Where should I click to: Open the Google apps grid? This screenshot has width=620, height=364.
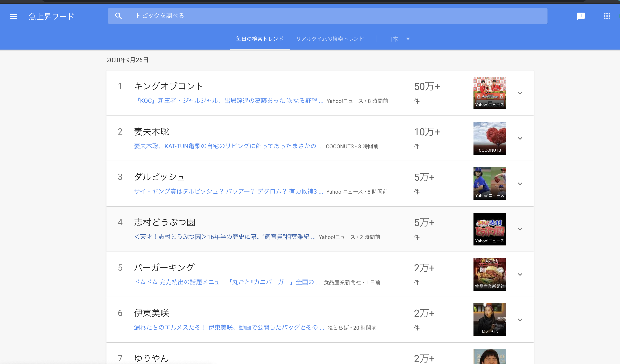(x=607, y=16)
